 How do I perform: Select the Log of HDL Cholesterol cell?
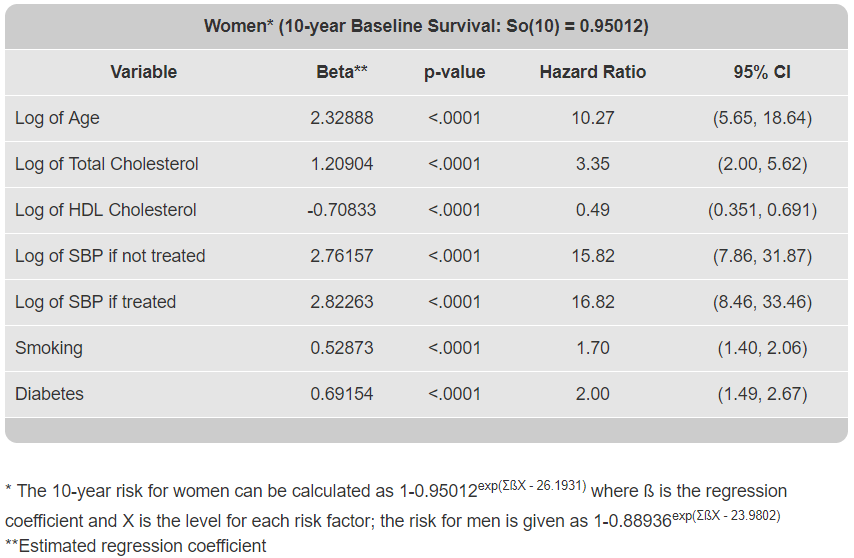tap(106, 210)
